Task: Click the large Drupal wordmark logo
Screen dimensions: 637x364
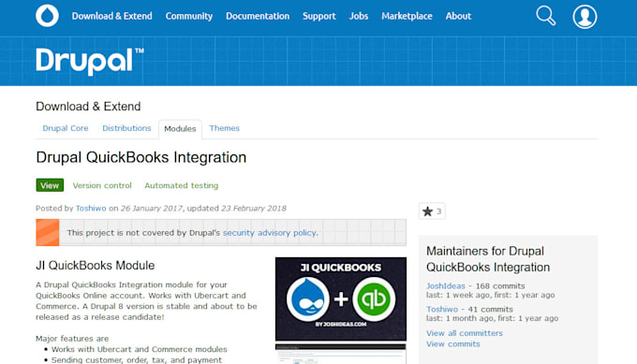Action: 90,62
